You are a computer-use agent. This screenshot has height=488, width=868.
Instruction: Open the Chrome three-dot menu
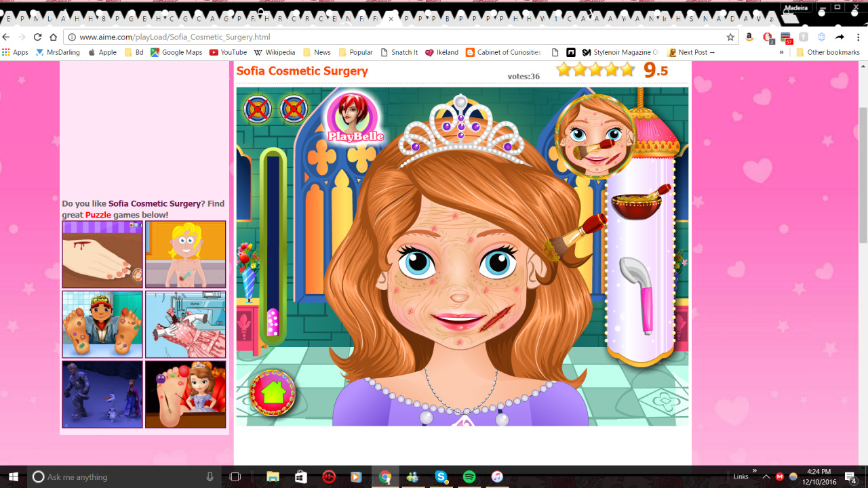(x=859, y=37)
